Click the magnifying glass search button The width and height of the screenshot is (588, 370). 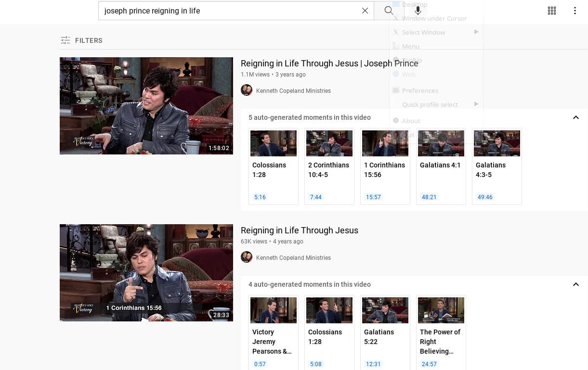tap(389, 11)
